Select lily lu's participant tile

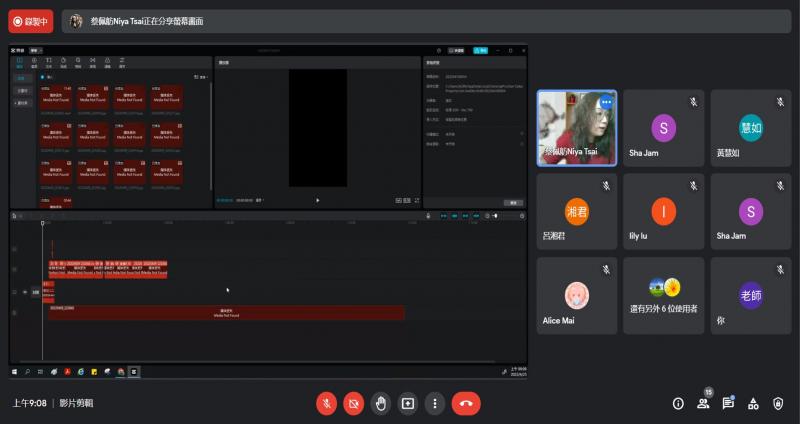(x=663, y=213)
